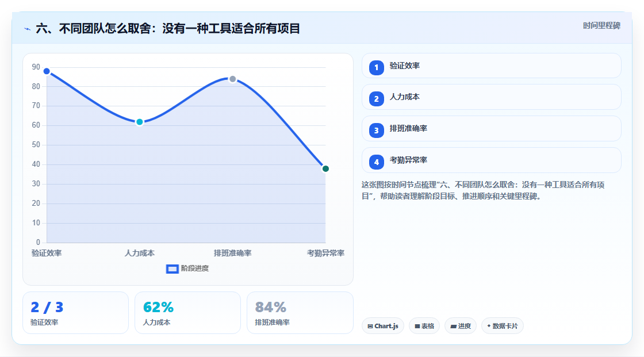This screenshot has width=644, height=357.
Task: Click the x-axis label 排班准确率
Action: [232, 253]
